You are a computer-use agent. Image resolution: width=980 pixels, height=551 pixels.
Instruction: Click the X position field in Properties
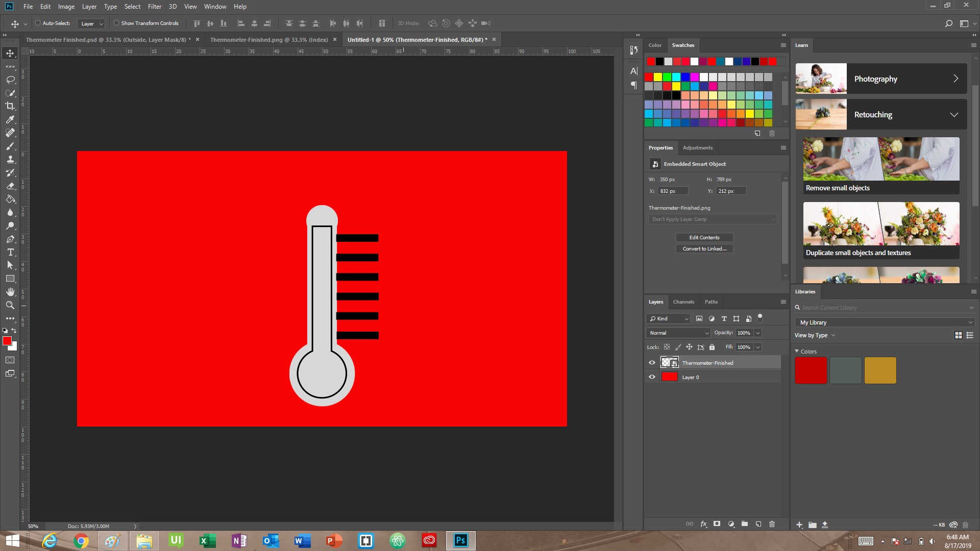(673, 191)
